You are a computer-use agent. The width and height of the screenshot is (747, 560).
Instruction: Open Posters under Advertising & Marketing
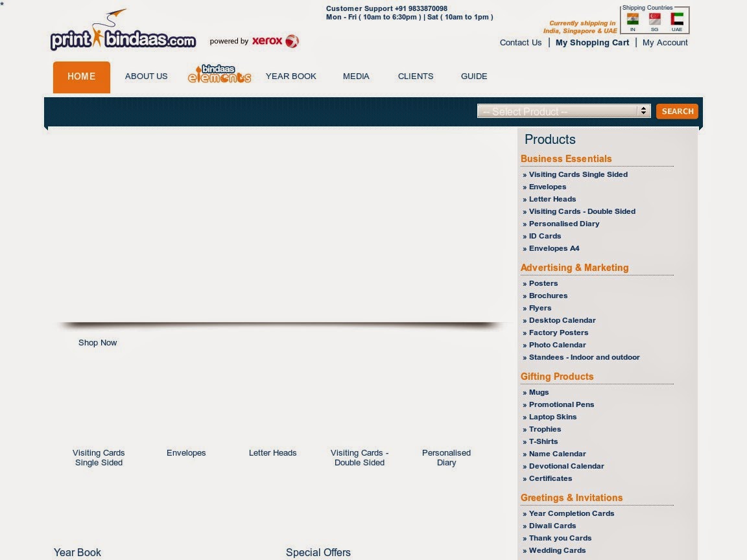click(x=543, y=283)
